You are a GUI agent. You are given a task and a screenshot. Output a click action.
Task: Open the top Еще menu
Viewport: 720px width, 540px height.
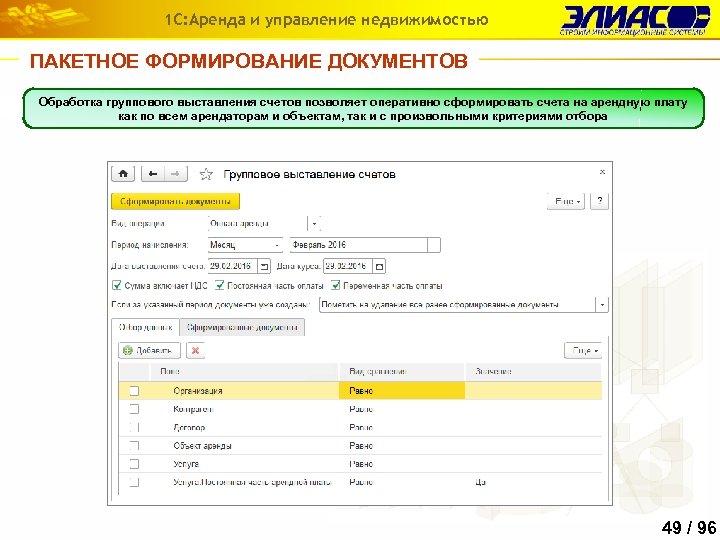point(566,201)
